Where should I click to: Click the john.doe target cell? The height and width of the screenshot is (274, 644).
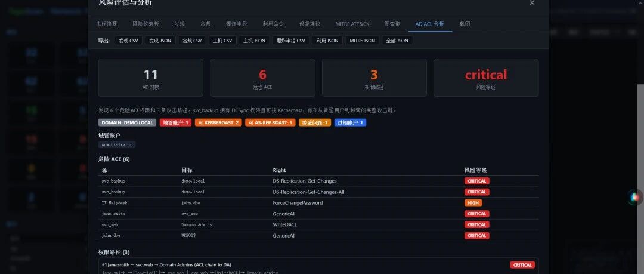click(x=191, y=203)
